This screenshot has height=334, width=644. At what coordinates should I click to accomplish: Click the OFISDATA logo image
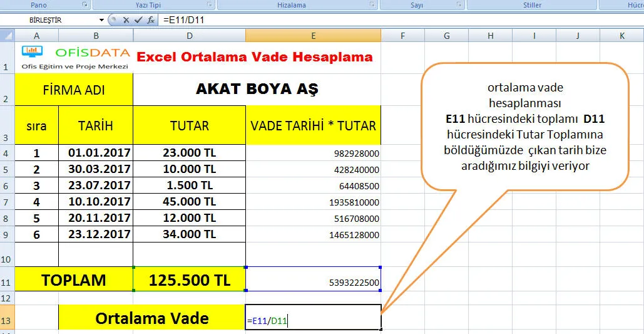pos(75,58)
